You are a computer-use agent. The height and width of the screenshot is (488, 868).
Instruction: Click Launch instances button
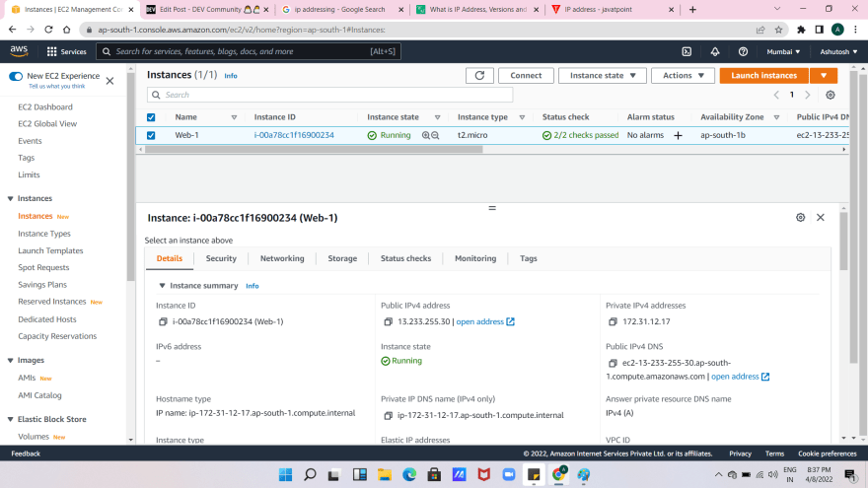[x=763, y=75]
